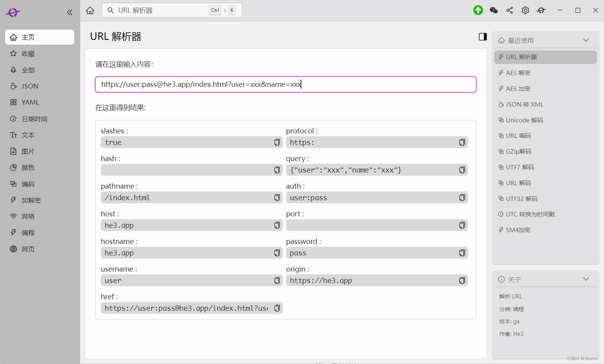Copy the pathname result value
The image size is (604, 364).
[x=277, y=198]
